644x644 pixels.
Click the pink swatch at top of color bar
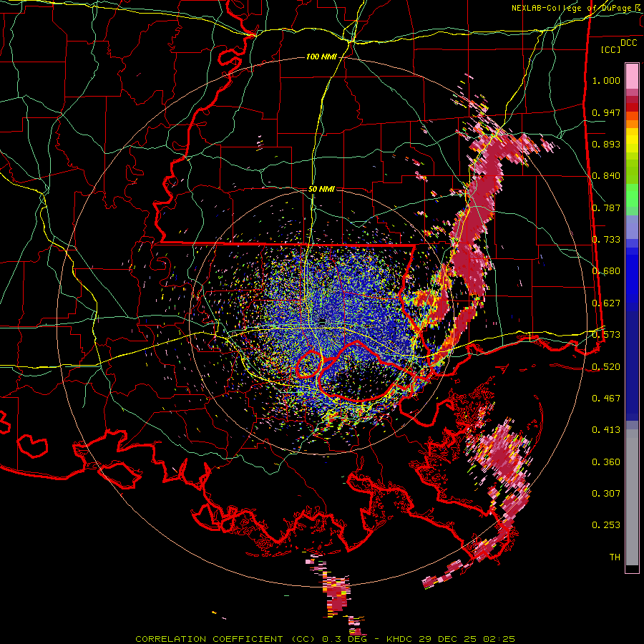[x=632, y=76]
